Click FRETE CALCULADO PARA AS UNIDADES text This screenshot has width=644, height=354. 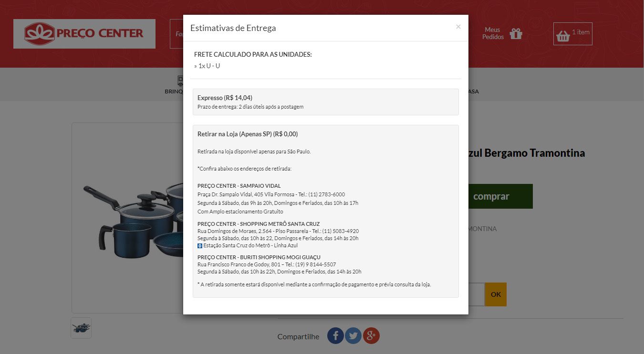[253, 54]
